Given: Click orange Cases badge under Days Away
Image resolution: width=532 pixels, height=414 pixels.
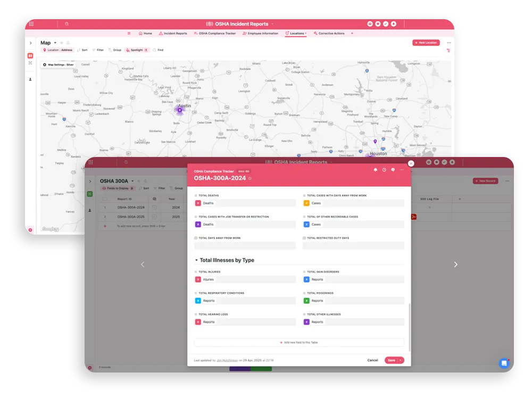Looking at the screenshot, I should 306,203.
